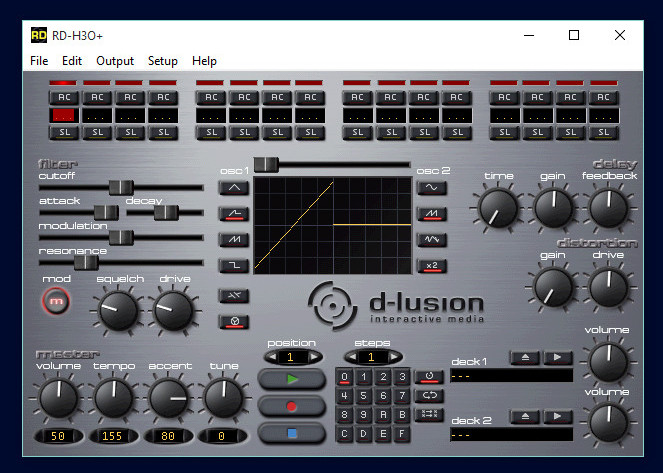Click the distortion gain knob
663x473 pixels.
553,287
